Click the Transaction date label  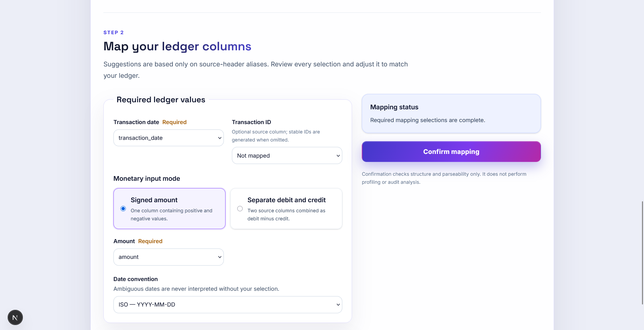[x=136, y=122]
